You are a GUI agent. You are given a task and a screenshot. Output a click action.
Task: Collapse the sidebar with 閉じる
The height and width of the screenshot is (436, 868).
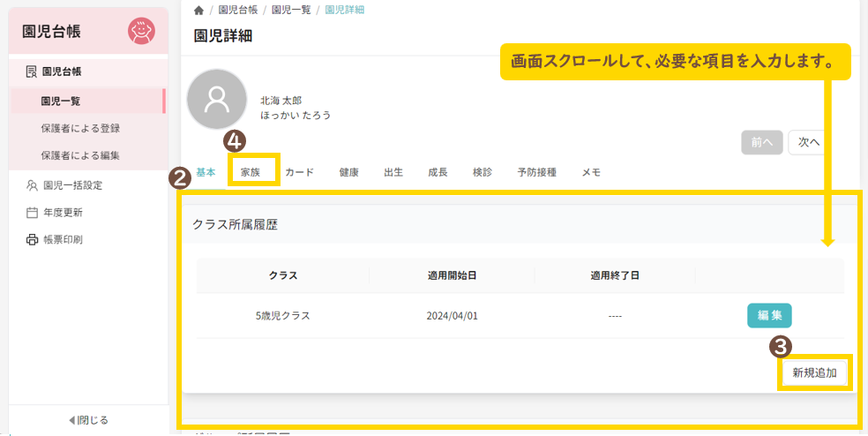pos(88,420)
